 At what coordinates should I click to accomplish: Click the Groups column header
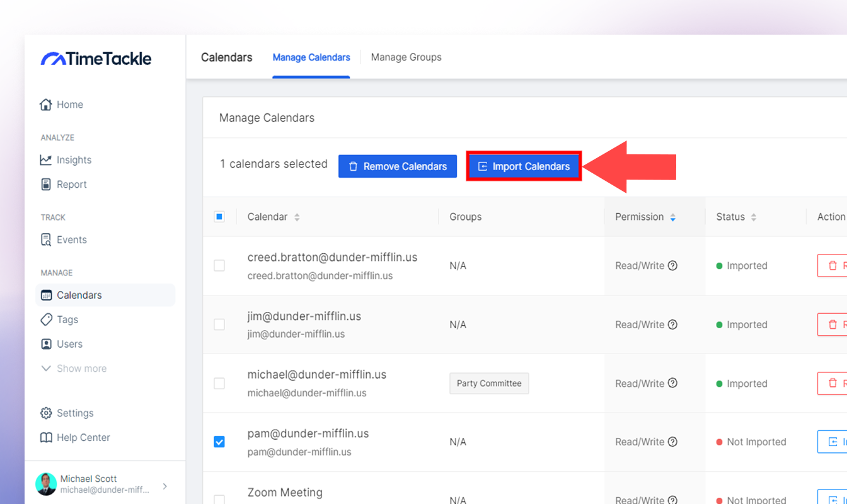[466, 217]
